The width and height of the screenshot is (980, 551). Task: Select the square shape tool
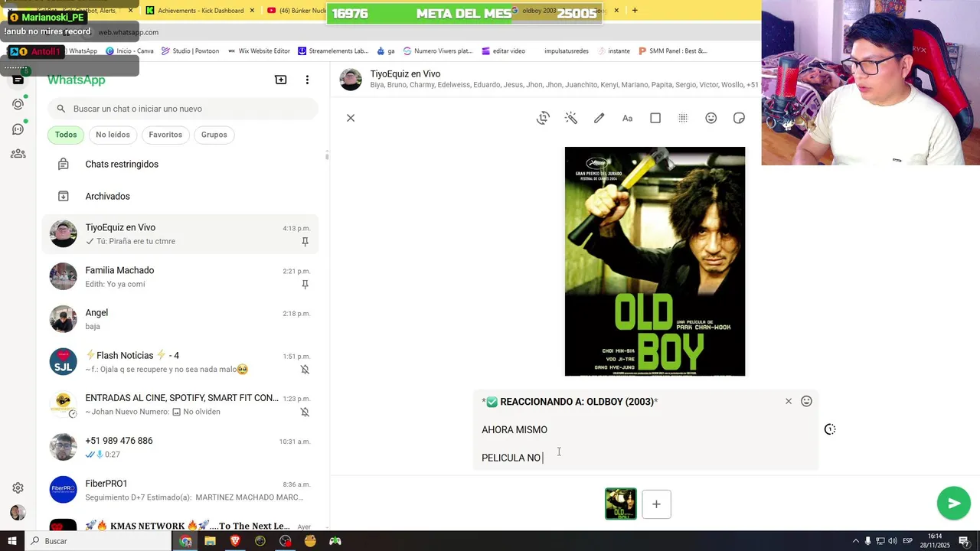pyautogui.click(x=655, y=118)
